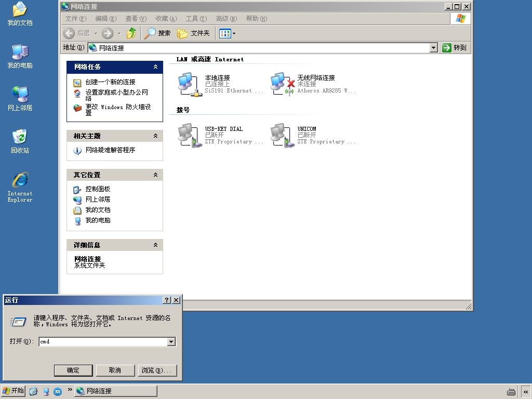Collapse the 相关主题 panel
The width and height of the screenshot is (532, 399).
(x=155, y=136)
